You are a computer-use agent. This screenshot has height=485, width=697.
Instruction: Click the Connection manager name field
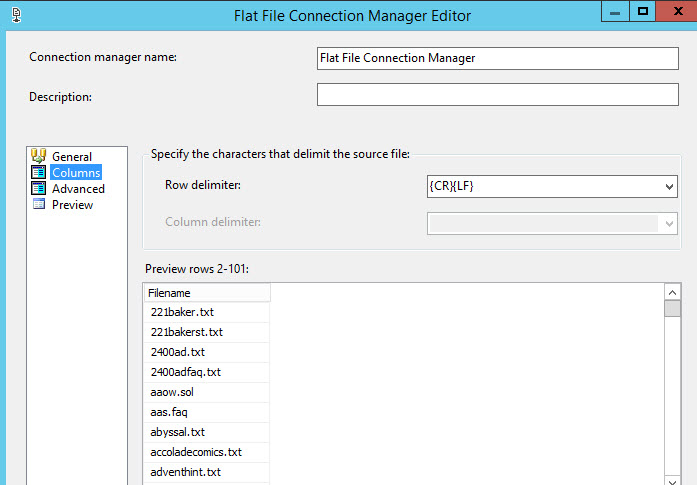tap(497, 58)
